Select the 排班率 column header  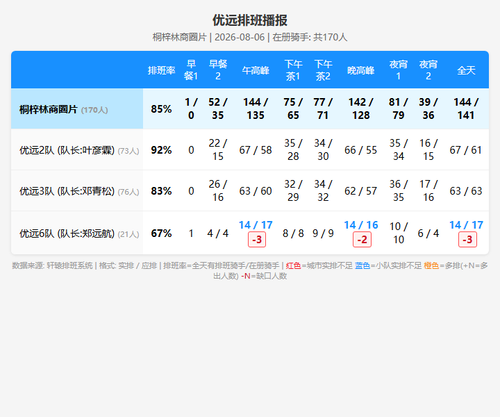pos(161,70)
